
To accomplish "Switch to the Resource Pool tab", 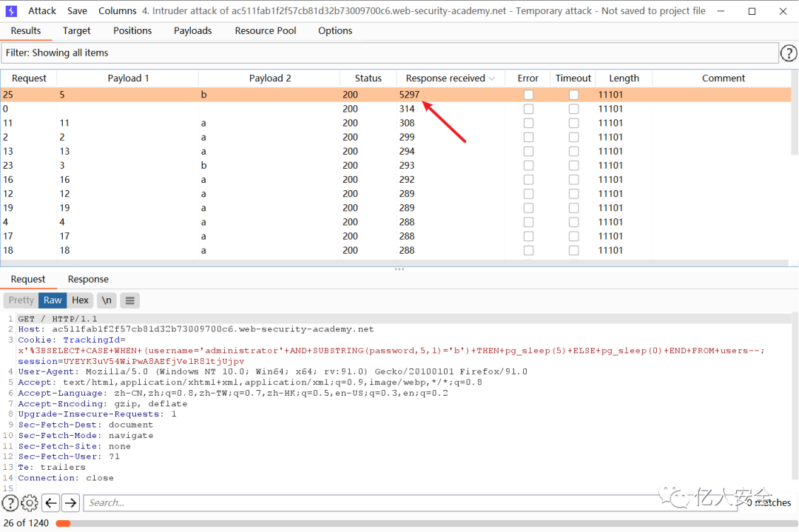I will point(265,30).
